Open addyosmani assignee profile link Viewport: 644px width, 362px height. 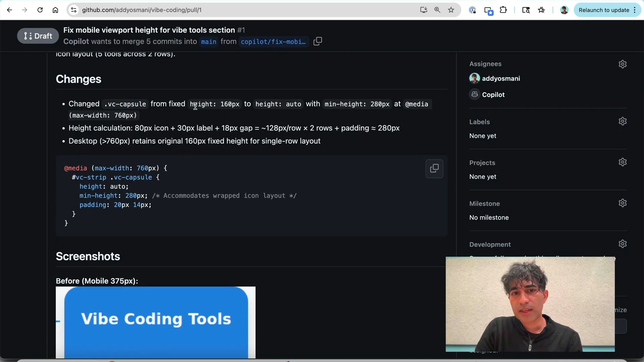coord(501,78)
